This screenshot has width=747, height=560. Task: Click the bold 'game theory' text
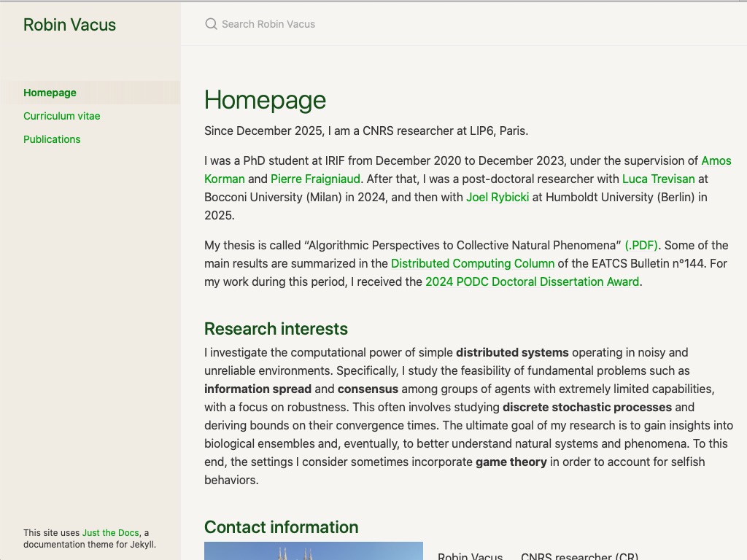click(511, 462)
